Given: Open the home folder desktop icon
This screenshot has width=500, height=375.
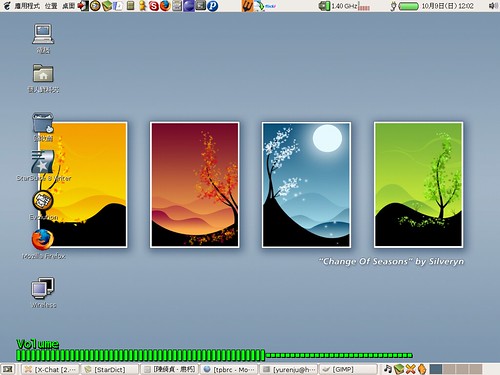Looking at the screenshot, I should point(43,78).
